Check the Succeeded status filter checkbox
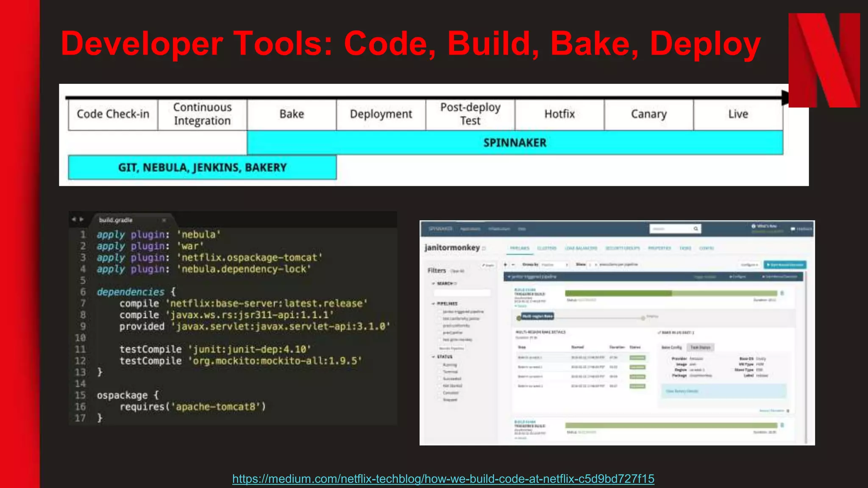Image resolution: width=868 pixels, height=488 pixels. tap(440, 379)
